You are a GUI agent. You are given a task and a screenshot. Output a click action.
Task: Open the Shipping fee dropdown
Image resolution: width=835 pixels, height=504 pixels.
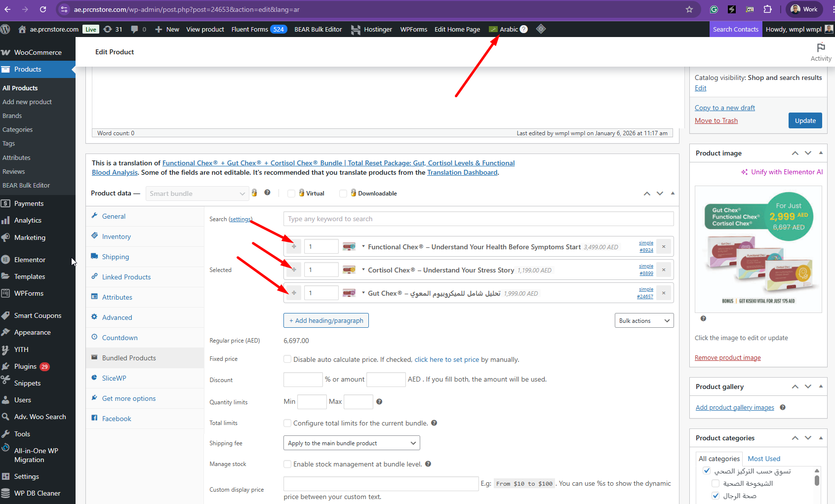coord(352,443)
